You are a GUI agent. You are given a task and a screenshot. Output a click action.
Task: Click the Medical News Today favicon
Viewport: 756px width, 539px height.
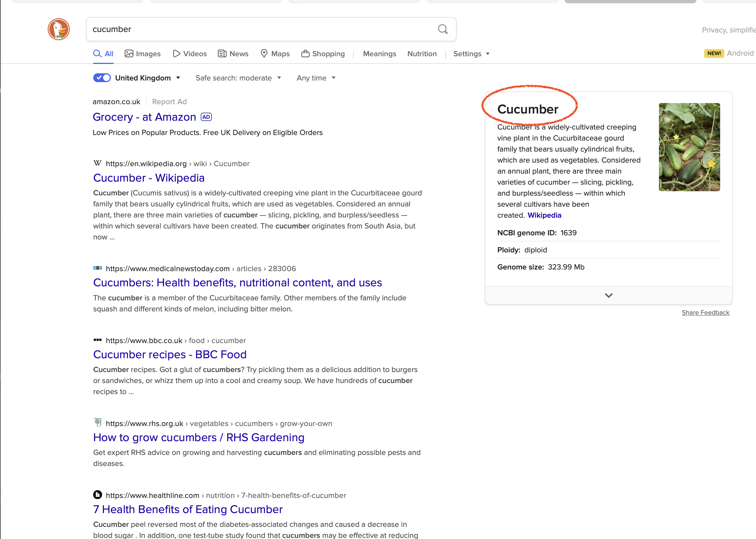coord(97,268)
